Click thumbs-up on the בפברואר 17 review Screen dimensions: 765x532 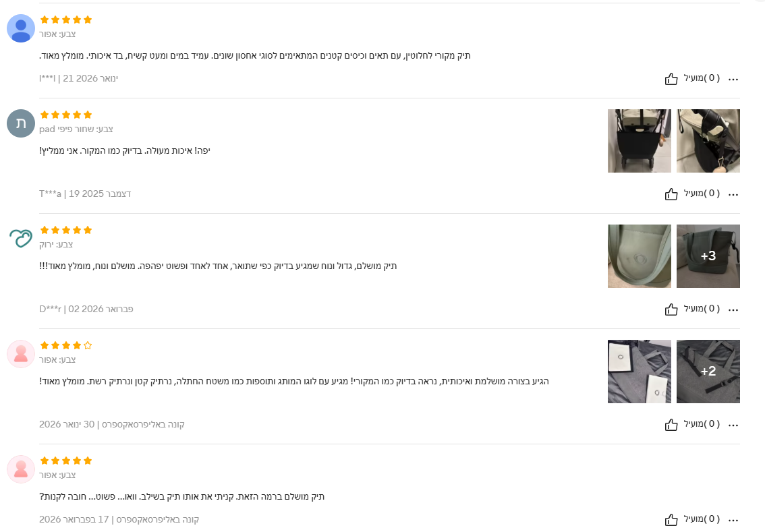click(671, 520)
